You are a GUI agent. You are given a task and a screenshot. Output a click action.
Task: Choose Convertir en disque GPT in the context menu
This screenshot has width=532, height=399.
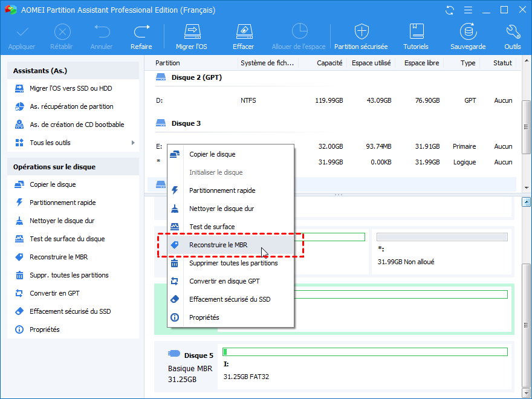231,281
